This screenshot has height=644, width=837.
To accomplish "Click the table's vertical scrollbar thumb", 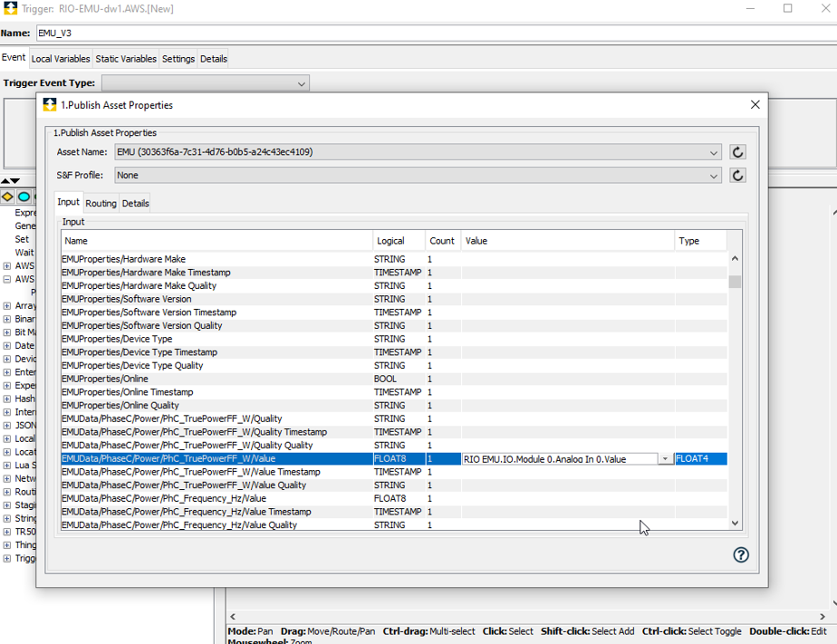I will pyautogui.click(x=735, y=281).
